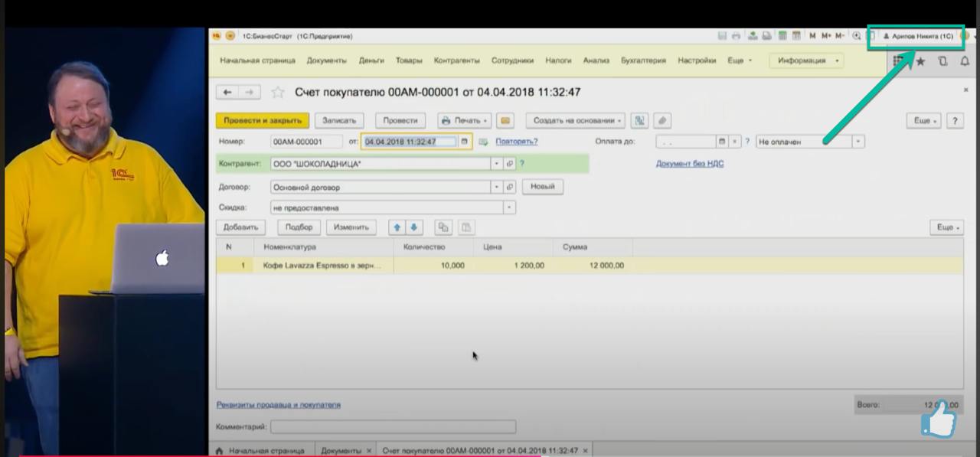980x457 pixels.
Task: Click the calculator icon in title bar
Action: click(782, 35)
